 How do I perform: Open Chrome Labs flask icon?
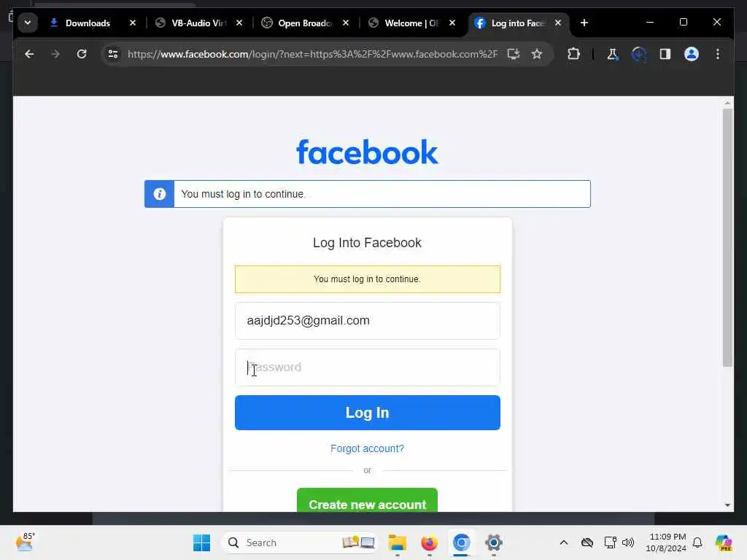(613, 54)
